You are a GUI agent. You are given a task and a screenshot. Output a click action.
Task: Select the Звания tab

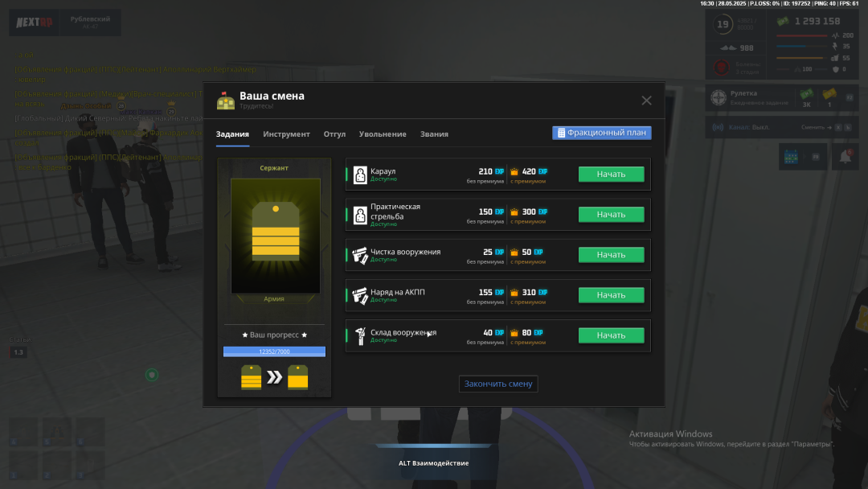(434, 134)
